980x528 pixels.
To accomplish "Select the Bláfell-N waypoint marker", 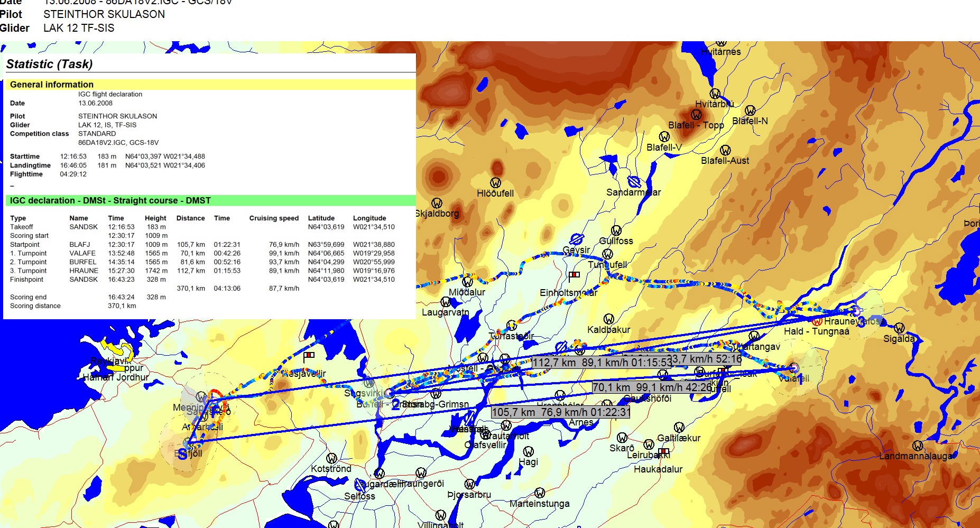I will point(750,110).
